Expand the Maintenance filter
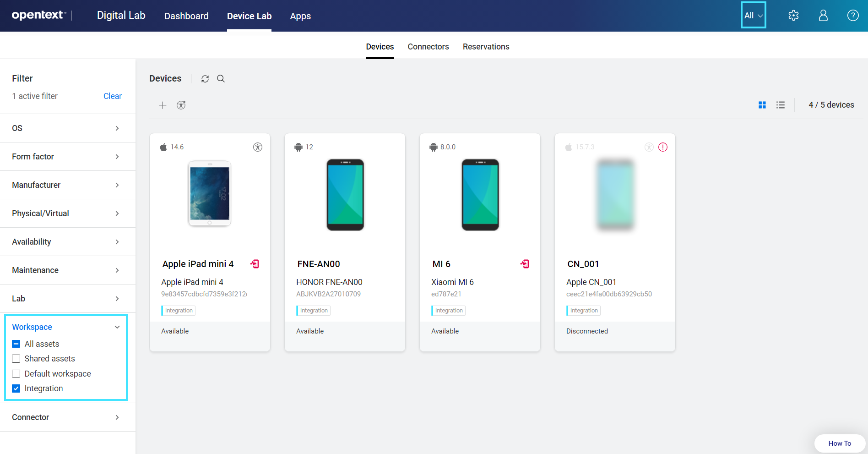Screen dimensions: 868x454 tap(68, 270)
